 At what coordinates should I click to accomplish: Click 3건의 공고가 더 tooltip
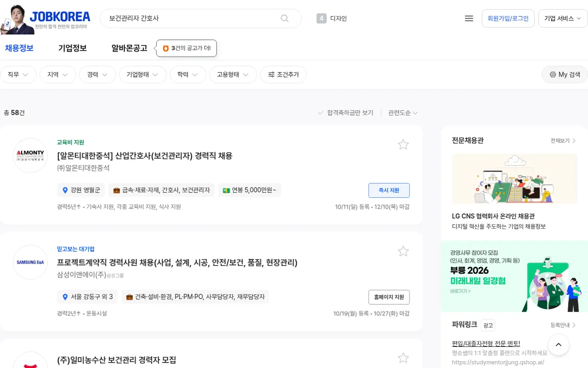click(x=187, y=48)
